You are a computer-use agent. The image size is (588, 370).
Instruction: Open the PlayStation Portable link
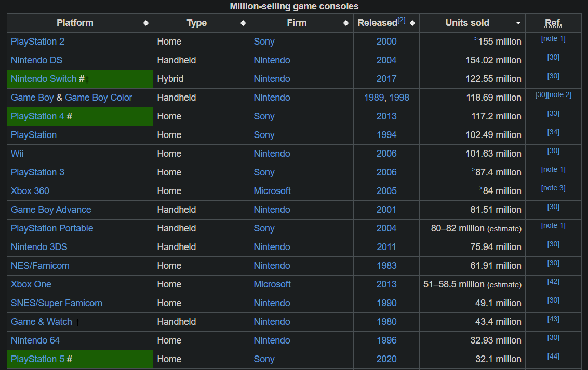(52, 228)
